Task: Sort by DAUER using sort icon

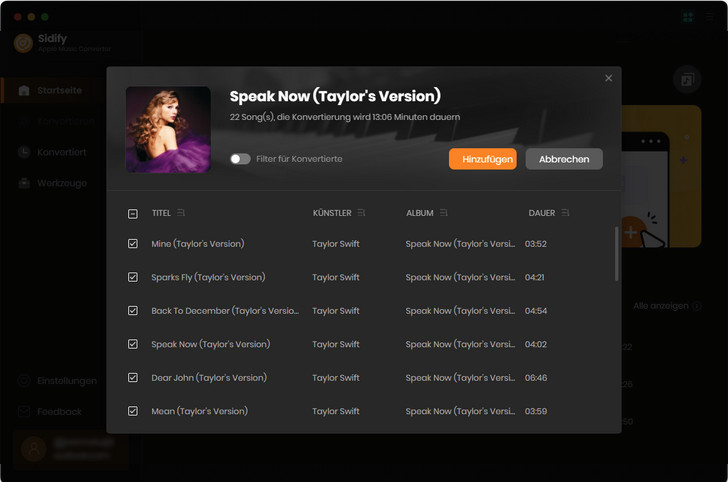Action: [565, 213]
